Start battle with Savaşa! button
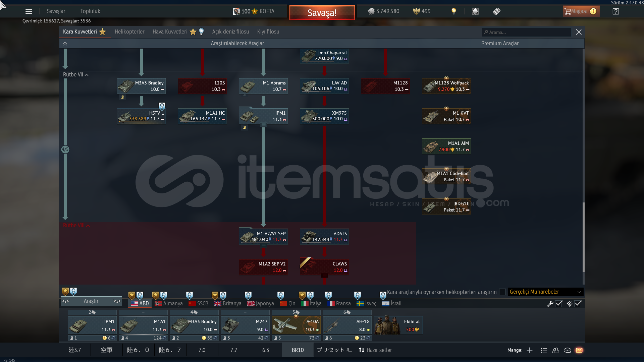 pos(322,13)
